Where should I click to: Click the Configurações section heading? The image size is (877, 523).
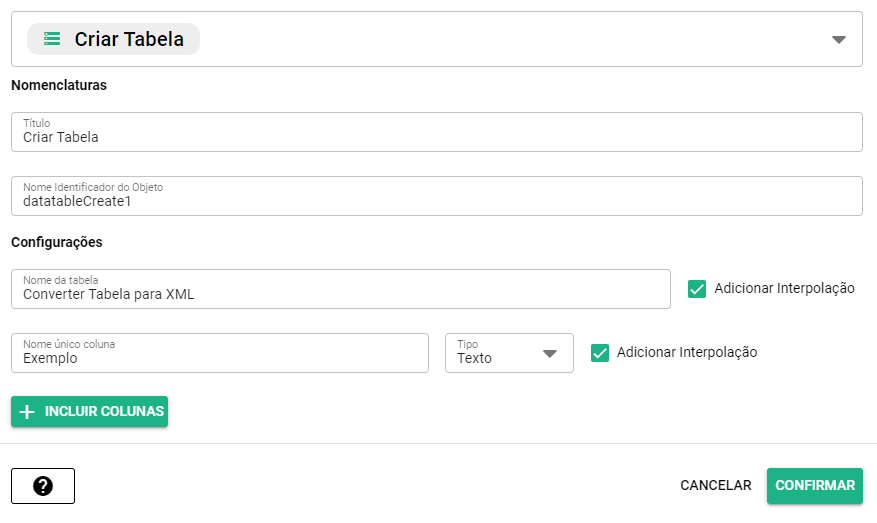(x=57, y=242)
